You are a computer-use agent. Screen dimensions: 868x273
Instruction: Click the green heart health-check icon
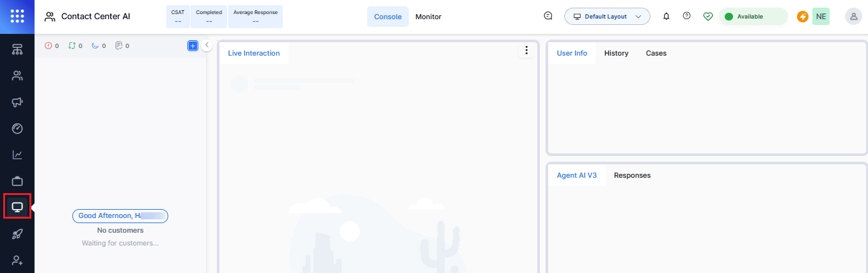click(x=707, y=17)
